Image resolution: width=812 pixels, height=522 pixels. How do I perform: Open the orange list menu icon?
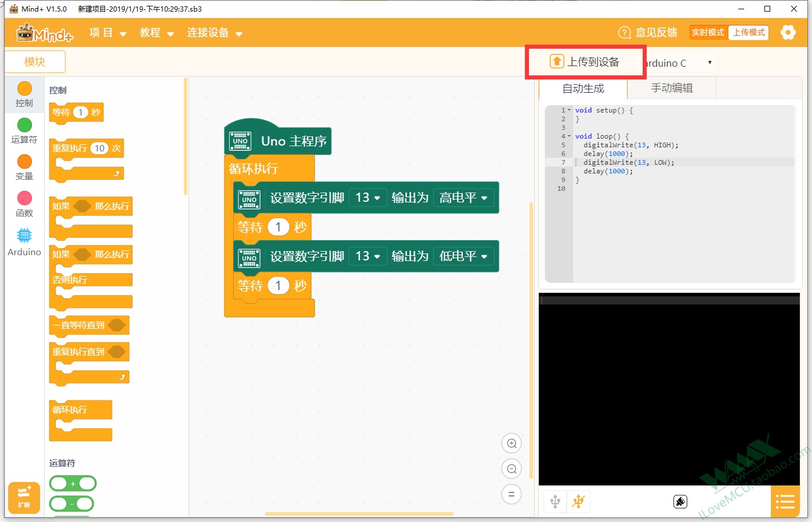tap(785, 502)
